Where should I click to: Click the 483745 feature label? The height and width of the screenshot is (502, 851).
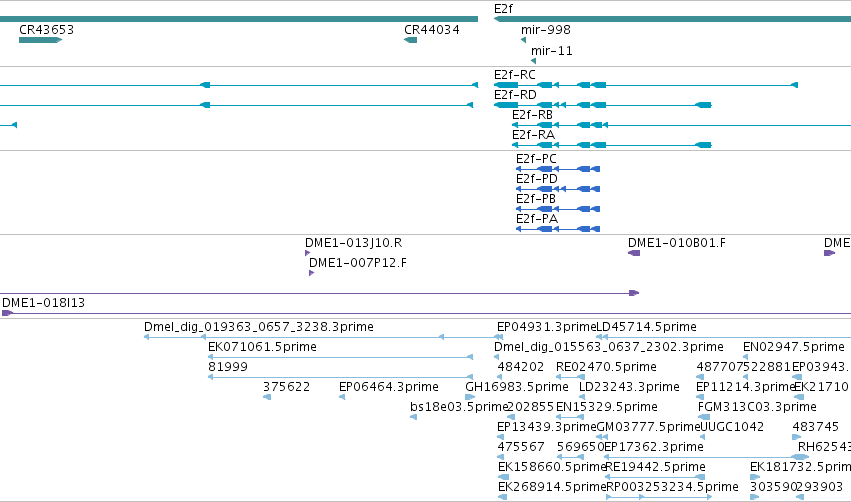816,427
